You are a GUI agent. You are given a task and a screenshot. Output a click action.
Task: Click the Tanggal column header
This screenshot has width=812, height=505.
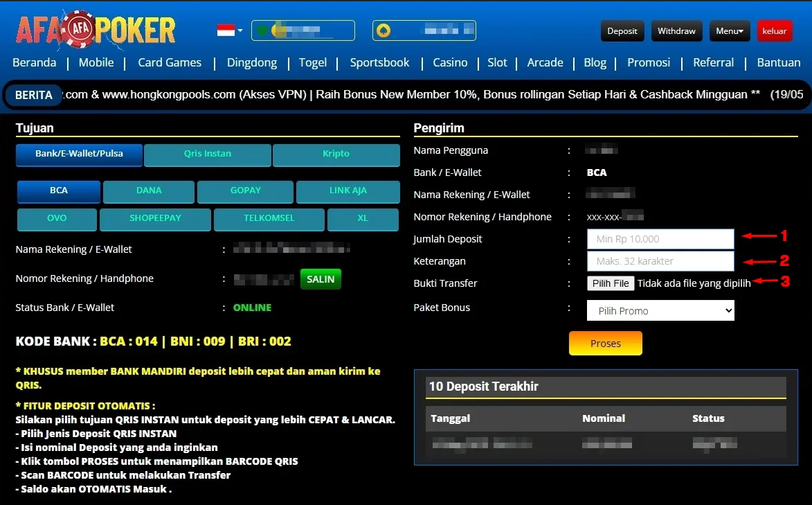click(x=450, y=418)
